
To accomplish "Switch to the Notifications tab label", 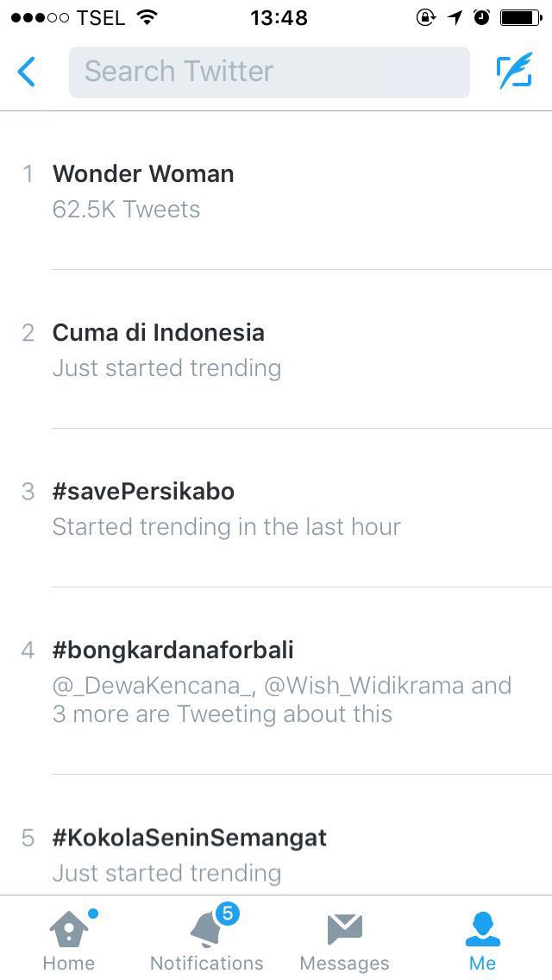I will (206, 963).
